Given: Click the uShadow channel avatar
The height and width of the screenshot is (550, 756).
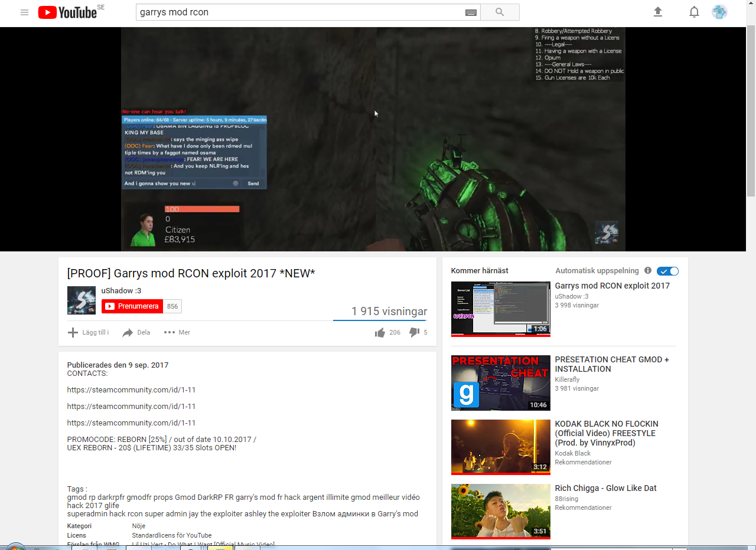Looking at the screenshot, I should (82, 300).
